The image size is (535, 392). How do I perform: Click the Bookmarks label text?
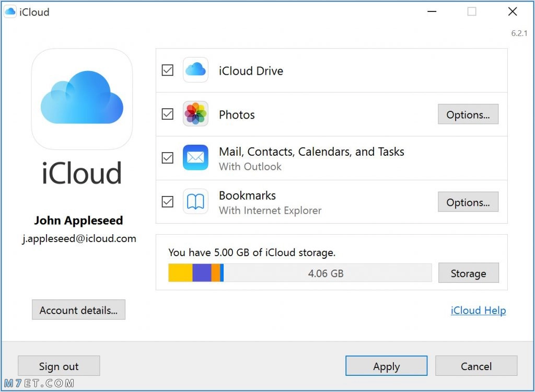[x=247, y=195]
